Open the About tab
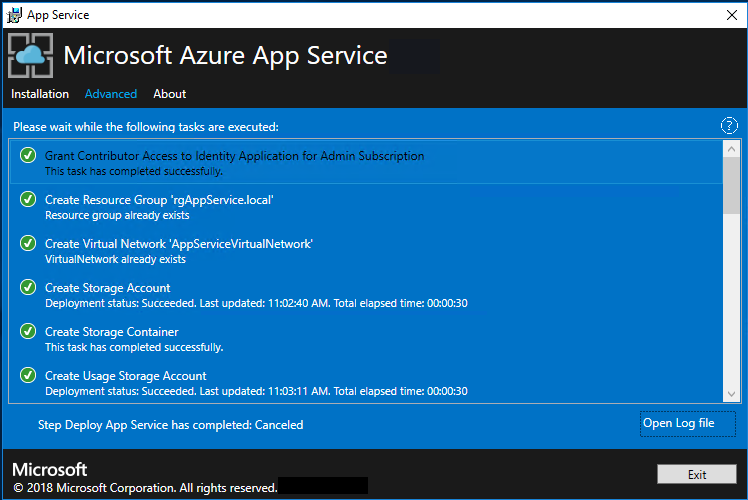The image size is (748, 500). click(x=170, y=94)
